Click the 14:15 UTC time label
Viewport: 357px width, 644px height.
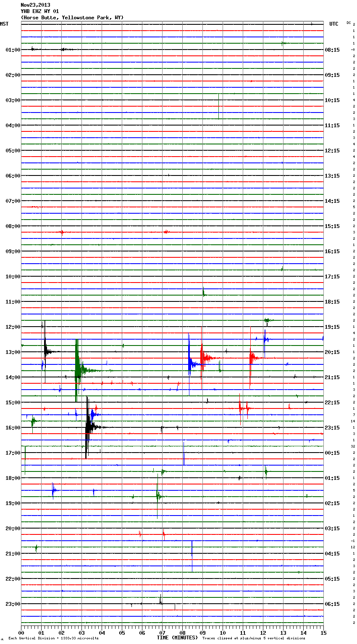coord(332,201)
